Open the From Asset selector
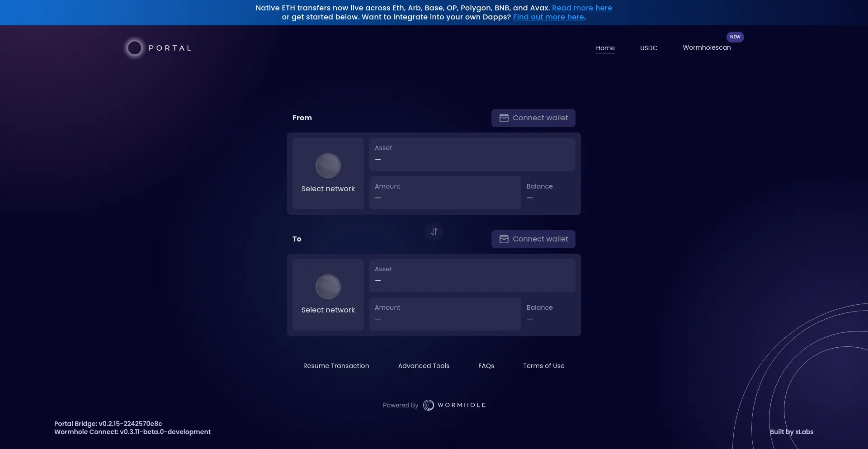Viewport: 868px width, 449px height. pos(472,155)
